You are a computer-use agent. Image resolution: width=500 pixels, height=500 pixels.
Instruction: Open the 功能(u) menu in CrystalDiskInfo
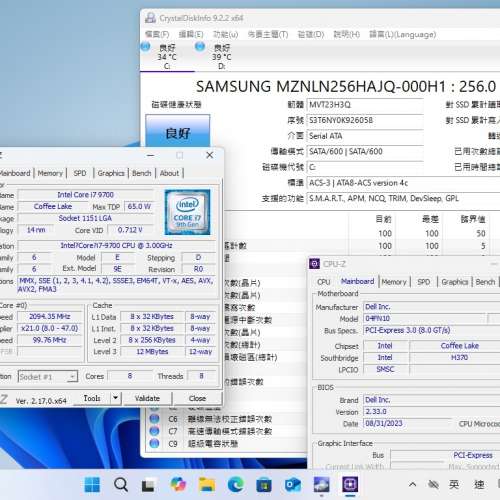pyautogui.click(x=225, y=34)
